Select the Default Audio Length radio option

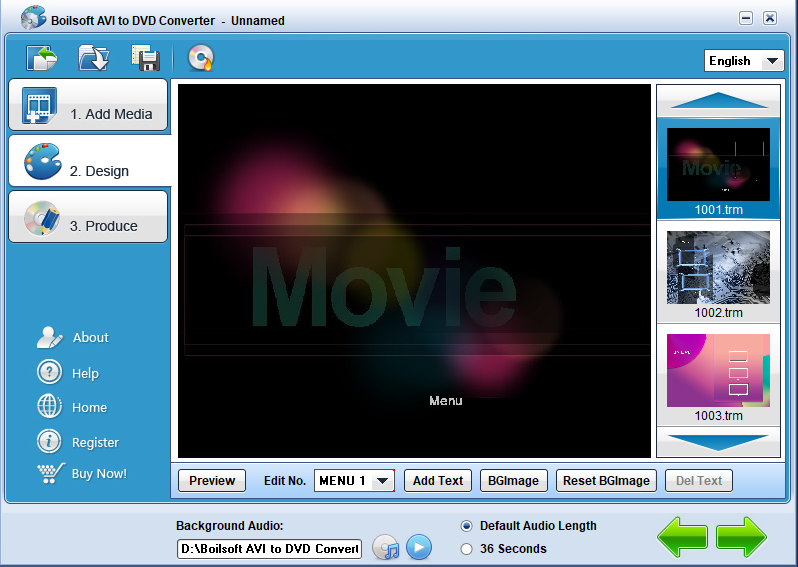tap(528, 526)
